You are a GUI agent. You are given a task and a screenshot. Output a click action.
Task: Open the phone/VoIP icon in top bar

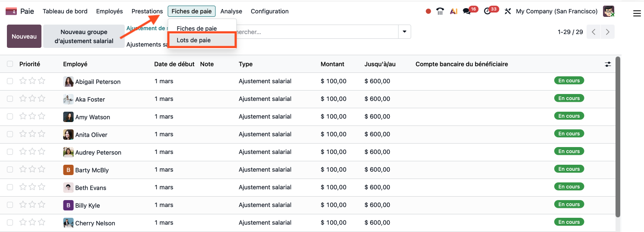click(440, 11)
